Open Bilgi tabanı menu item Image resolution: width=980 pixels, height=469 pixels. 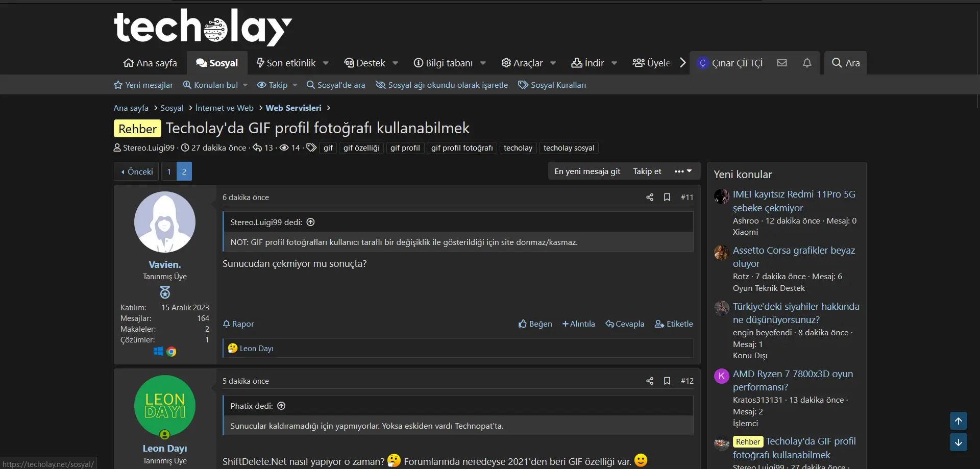[x=443, y=63]
